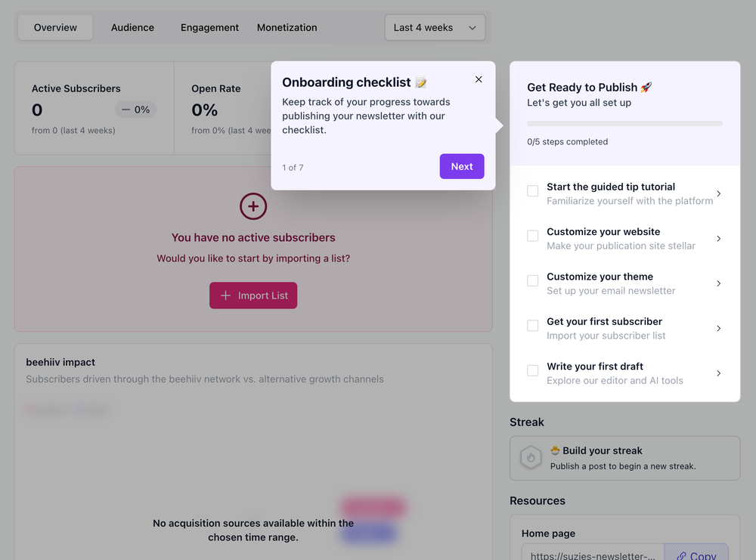Click the circular plus icon above subscriber message

click(x=253, y=206)
